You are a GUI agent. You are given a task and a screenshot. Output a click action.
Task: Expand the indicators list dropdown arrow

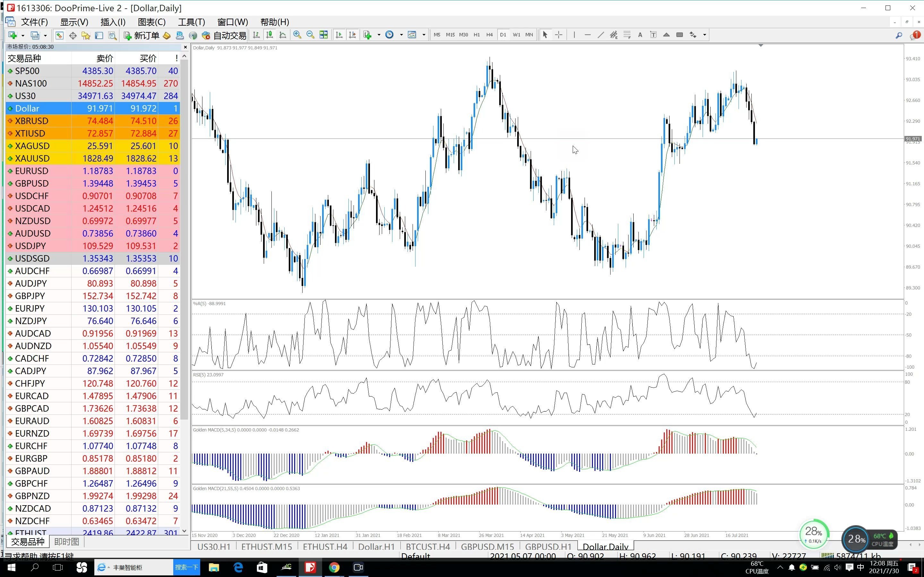tap(379, 35)
